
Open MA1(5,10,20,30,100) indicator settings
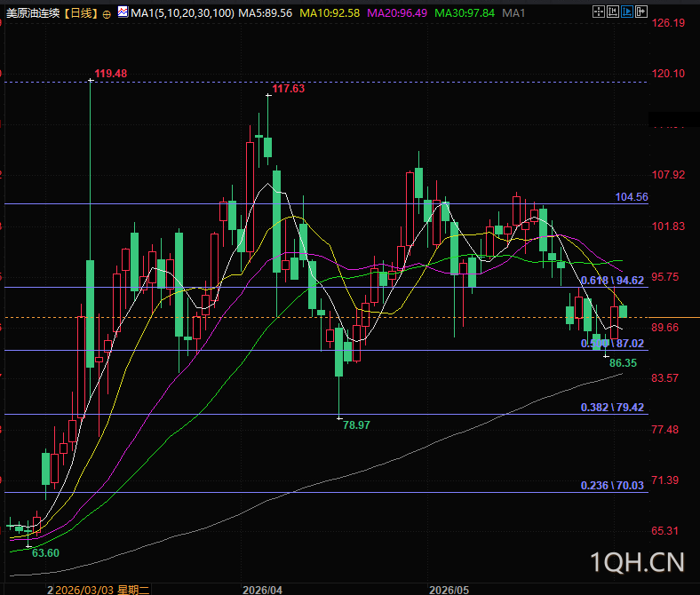coord(182,13)
